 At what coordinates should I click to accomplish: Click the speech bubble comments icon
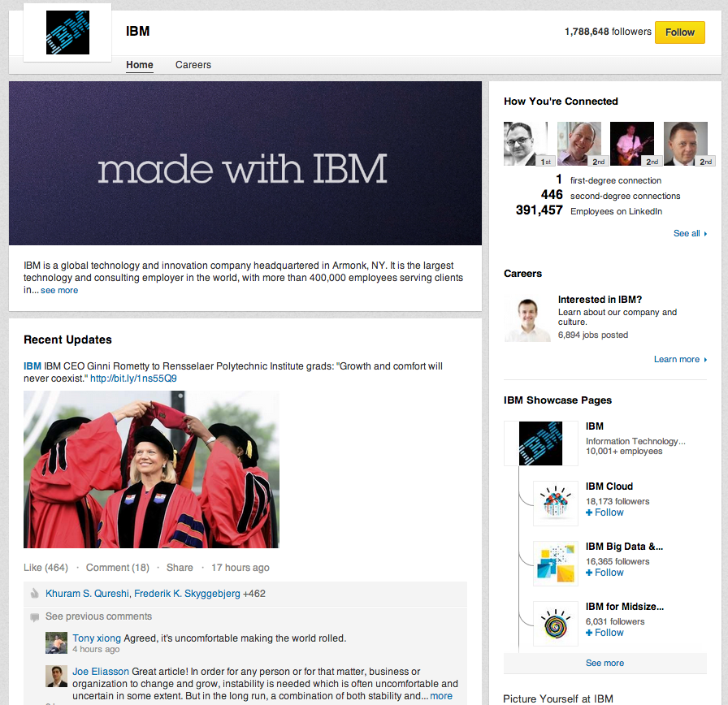click(x=34, y=617)
